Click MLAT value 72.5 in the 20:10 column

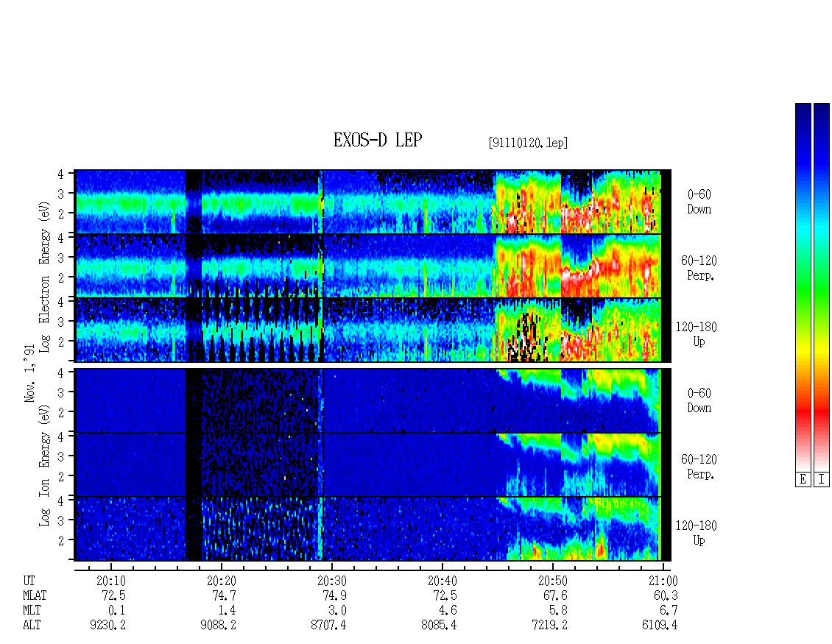pyautogui.click(x=114, y=595)
